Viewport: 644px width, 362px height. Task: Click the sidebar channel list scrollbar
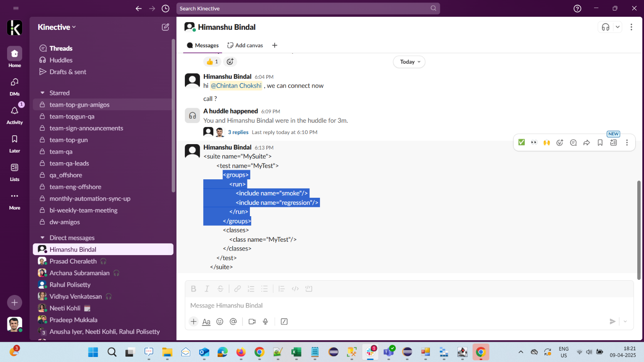point(173,116)
